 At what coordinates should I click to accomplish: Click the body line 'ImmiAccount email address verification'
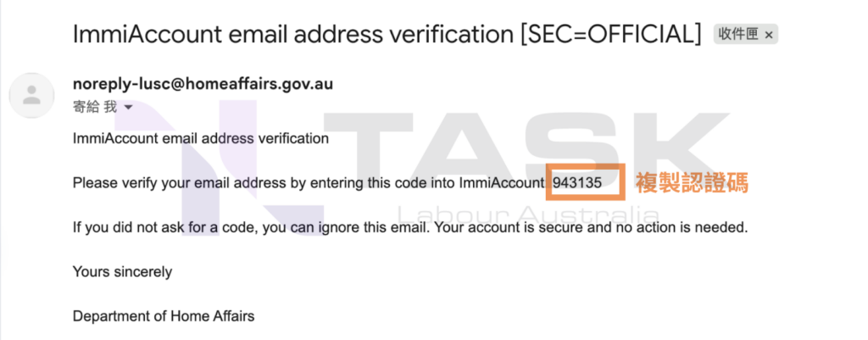pyautogui.click(x=201, y=138)
